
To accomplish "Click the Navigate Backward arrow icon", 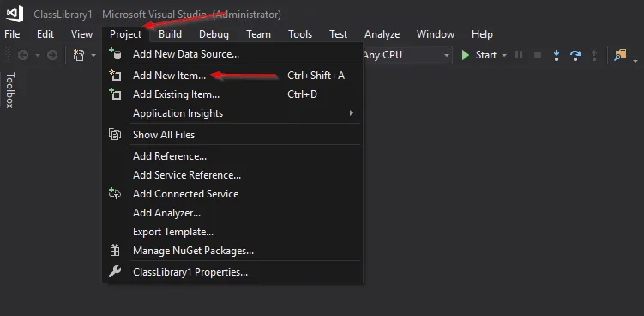I will tap(23, 55).
